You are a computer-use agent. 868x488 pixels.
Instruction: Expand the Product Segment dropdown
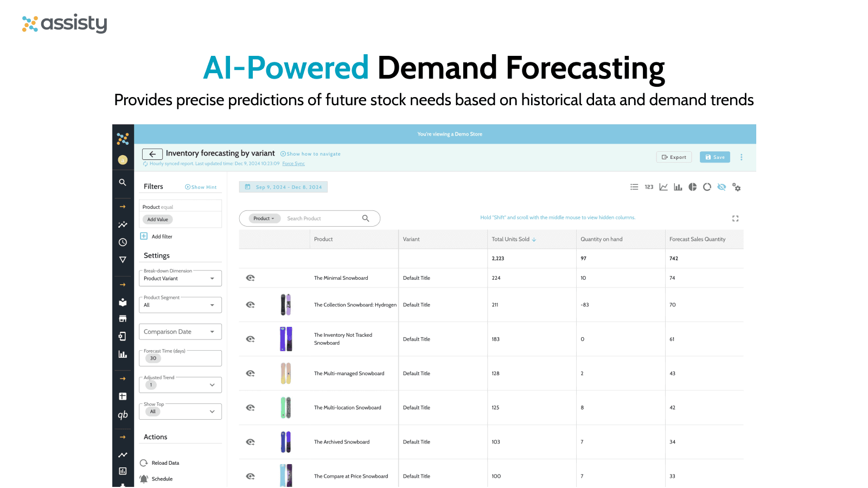pyautogui.click(x=180, y=305)
